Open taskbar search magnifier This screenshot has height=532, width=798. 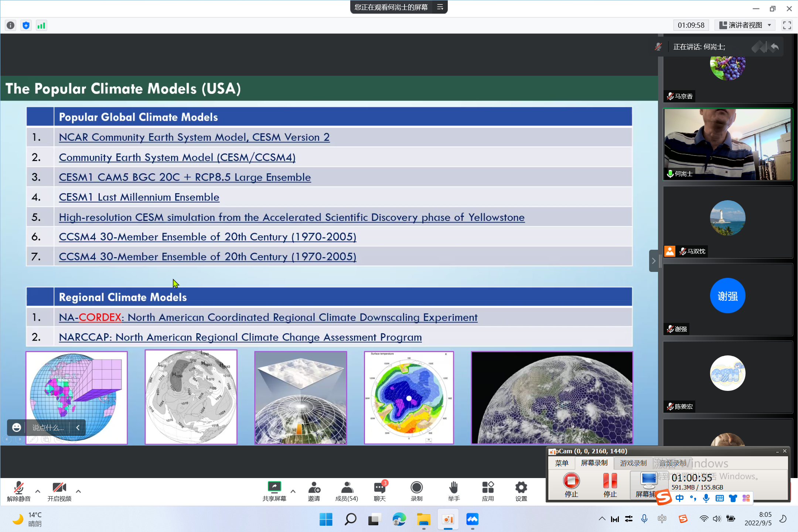pos(350,519)
